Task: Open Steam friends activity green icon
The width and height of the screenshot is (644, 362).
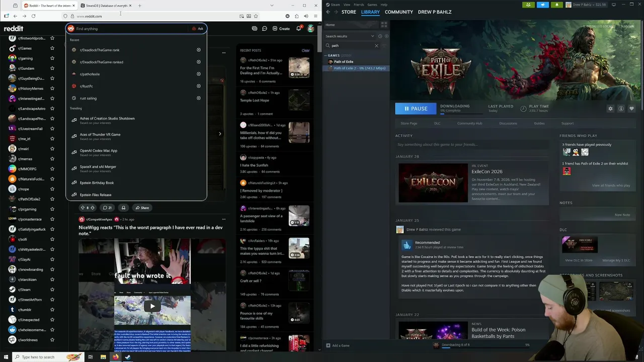Action: click(x=528, y=5)
